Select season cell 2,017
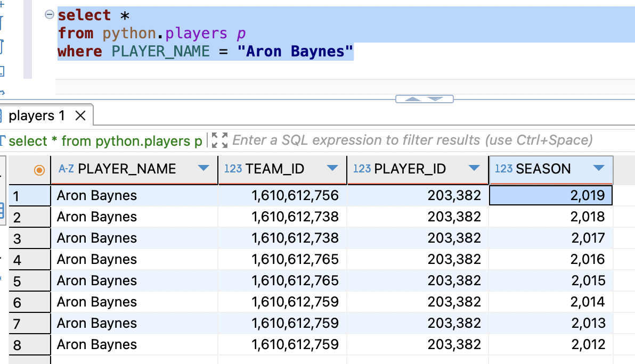This screenshot has height=364, width=635. 551,238
